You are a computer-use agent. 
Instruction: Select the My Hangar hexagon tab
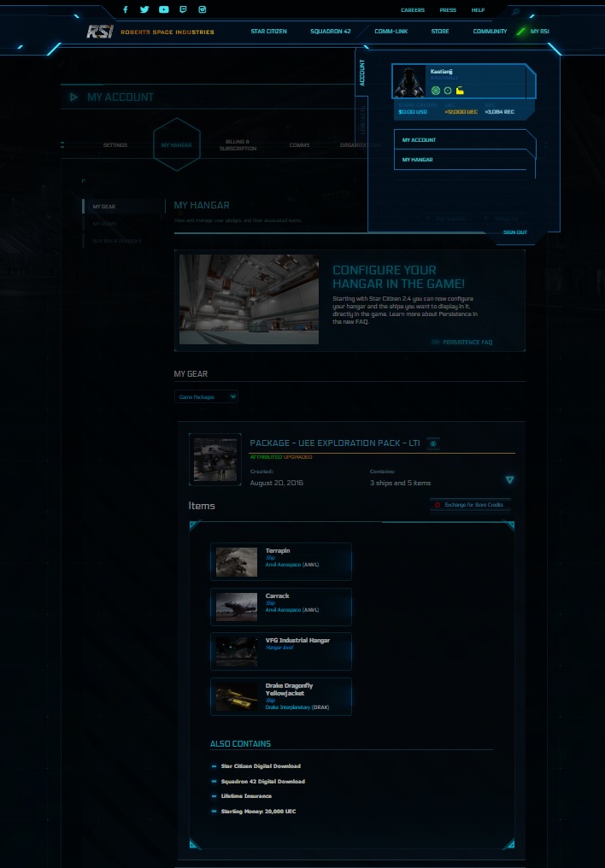coord(177,144)
